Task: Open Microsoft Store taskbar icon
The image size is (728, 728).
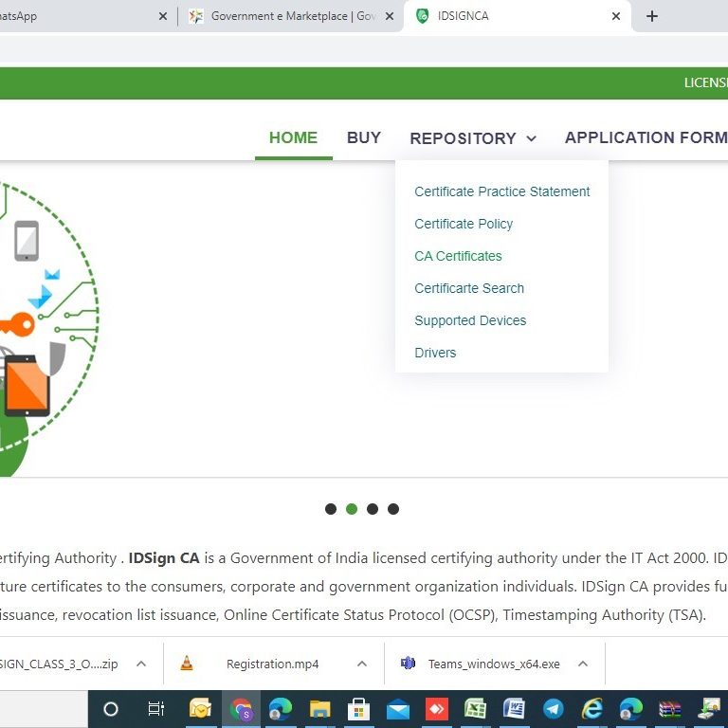Action: point(358,709)
